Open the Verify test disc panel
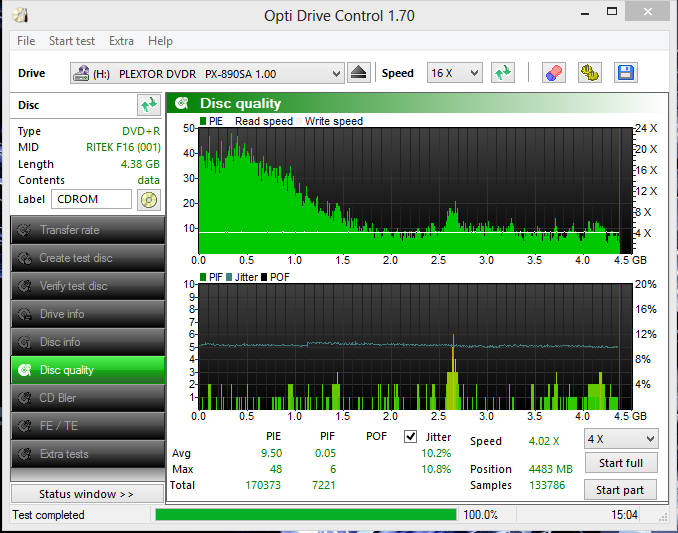This screenshot has height=533, width=678. click(x=88, y=286)
